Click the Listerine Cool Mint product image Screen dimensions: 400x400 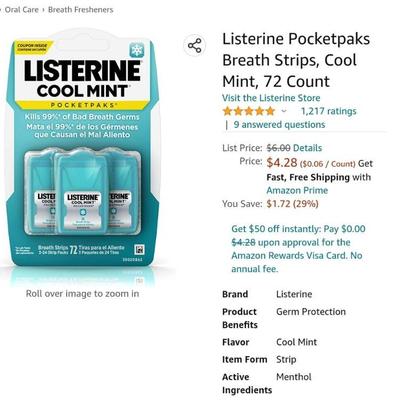click(82, 152)
